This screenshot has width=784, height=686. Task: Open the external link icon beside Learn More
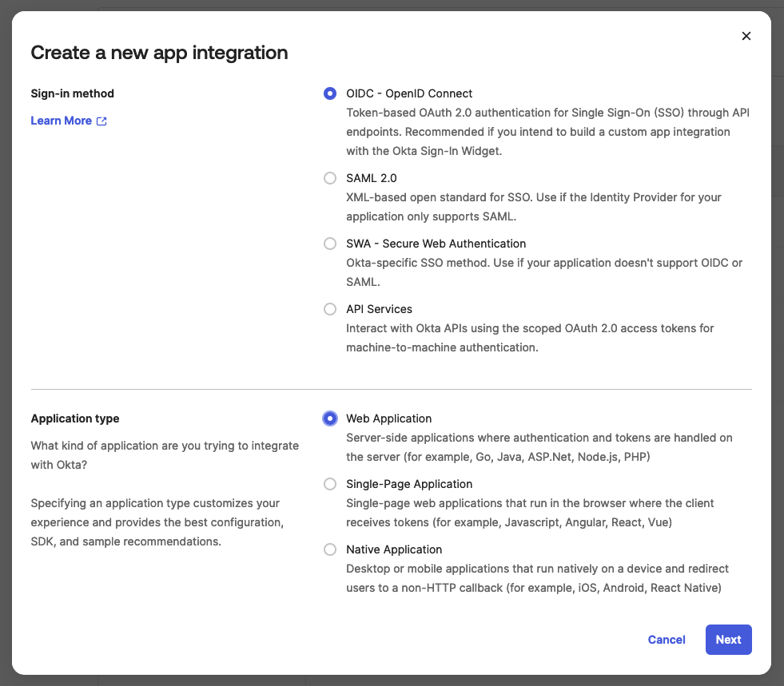click(101, 121)
